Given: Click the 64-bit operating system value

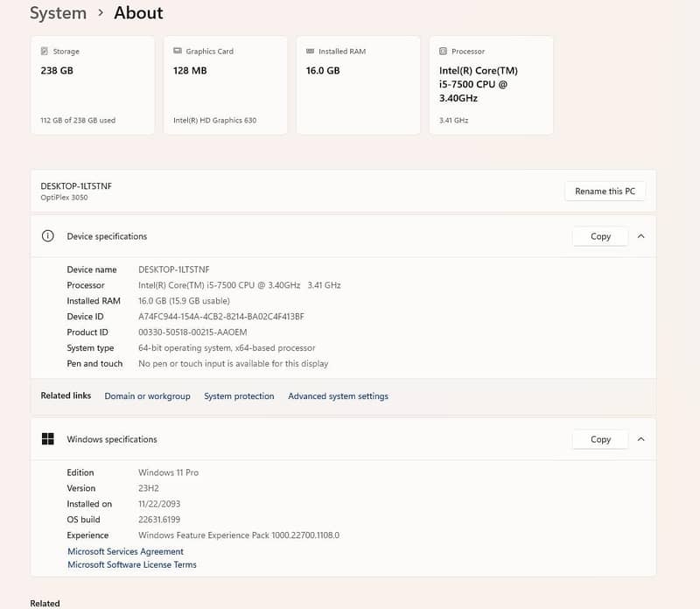Looking at the screenshot, I should 227,347.
